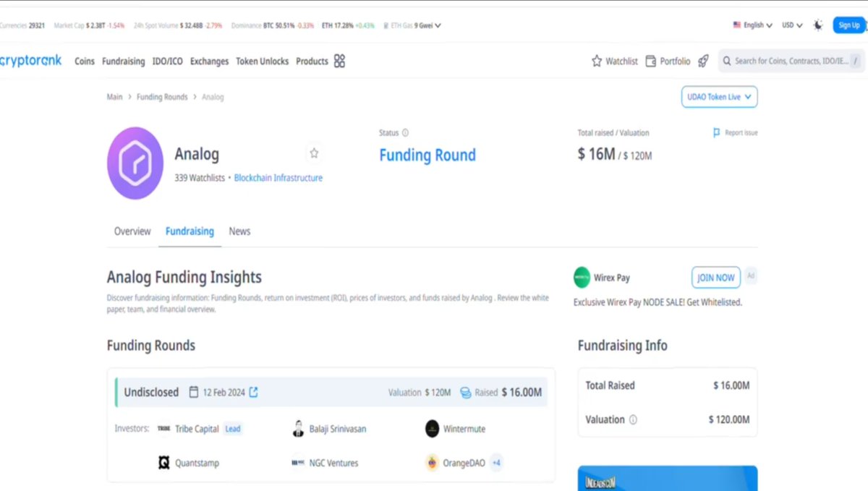Click the Tribe Capital logo icon
The image size is (868, 491).
pyautogui.click(x=163, y=429)
